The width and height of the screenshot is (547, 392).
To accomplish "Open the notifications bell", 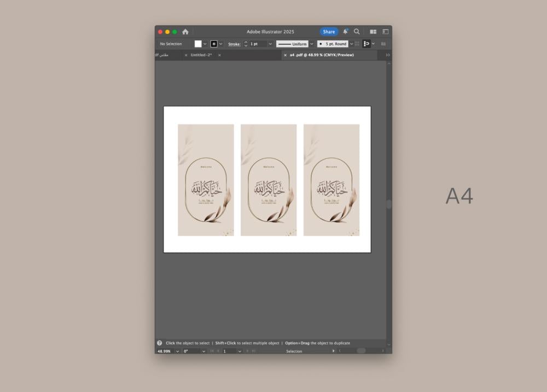I will [x=345, y=32].
